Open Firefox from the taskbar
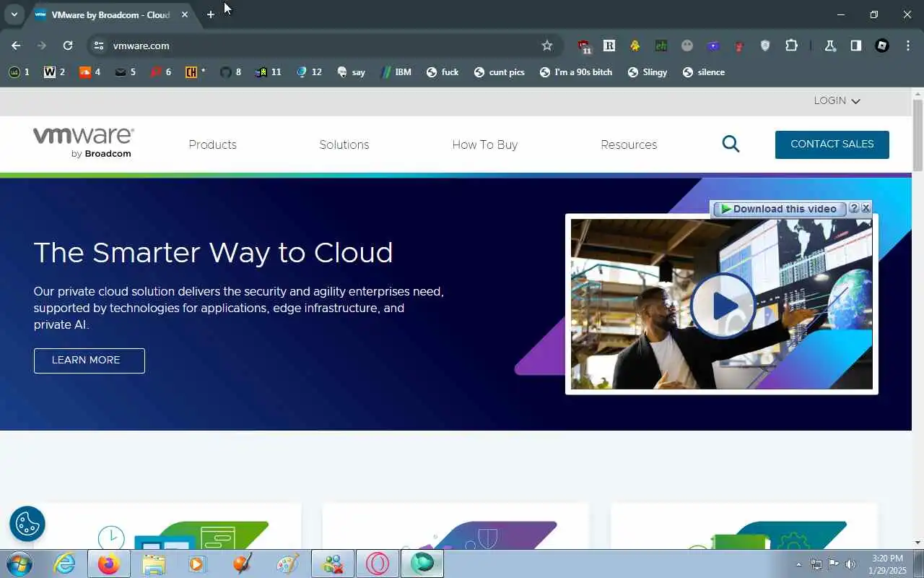Viewport: 924px width, 578px height. pos(109,564)
